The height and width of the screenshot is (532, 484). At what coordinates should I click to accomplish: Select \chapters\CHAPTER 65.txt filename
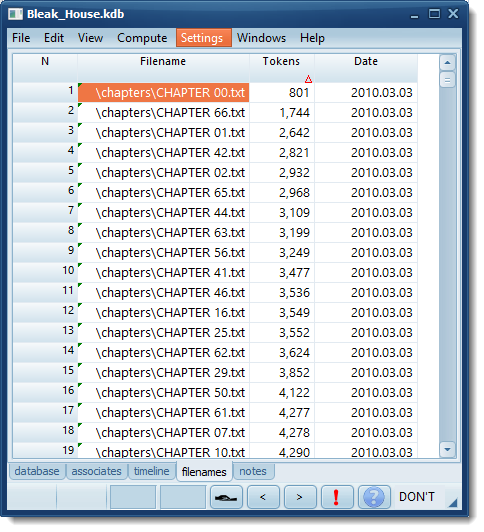(163, 193)
